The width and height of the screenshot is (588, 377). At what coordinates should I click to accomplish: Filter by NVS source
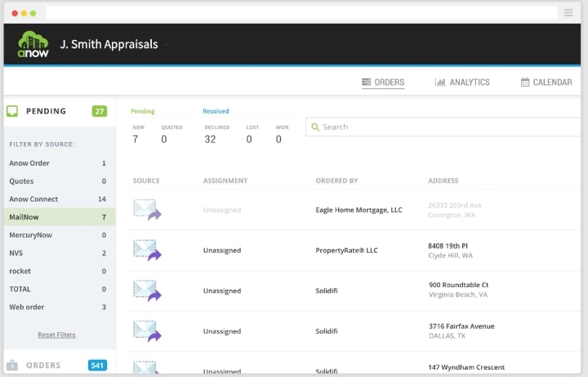point(60,253)
